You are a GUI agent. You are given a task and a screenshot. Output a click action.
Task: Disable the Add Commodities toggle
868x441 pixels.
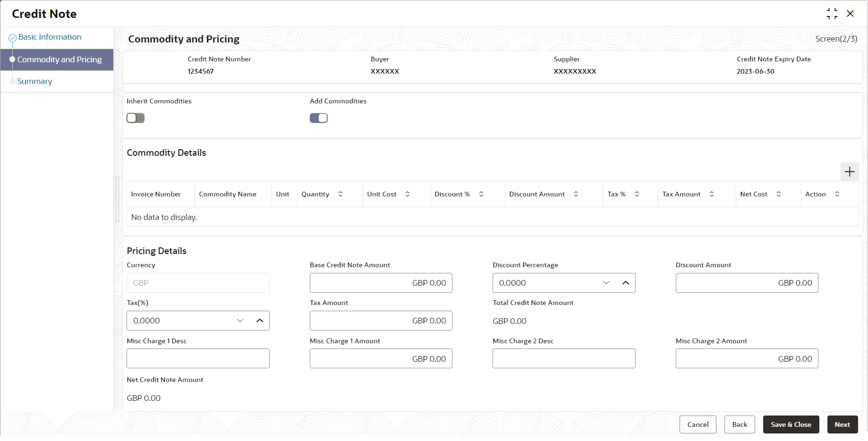(319, 118)
